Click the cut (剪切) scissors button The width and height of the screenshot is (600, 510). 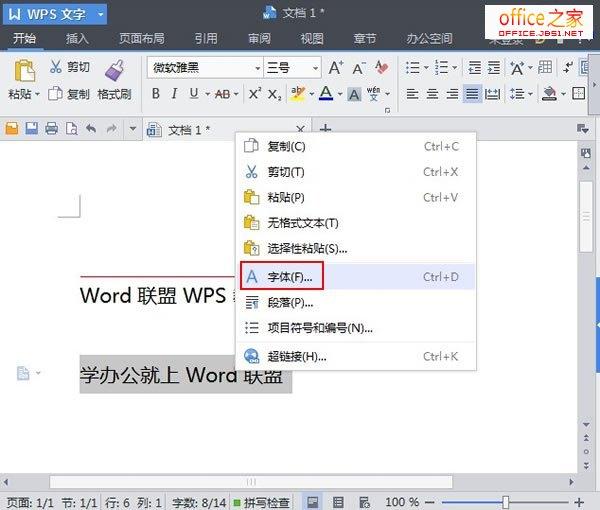coord(68,68)
